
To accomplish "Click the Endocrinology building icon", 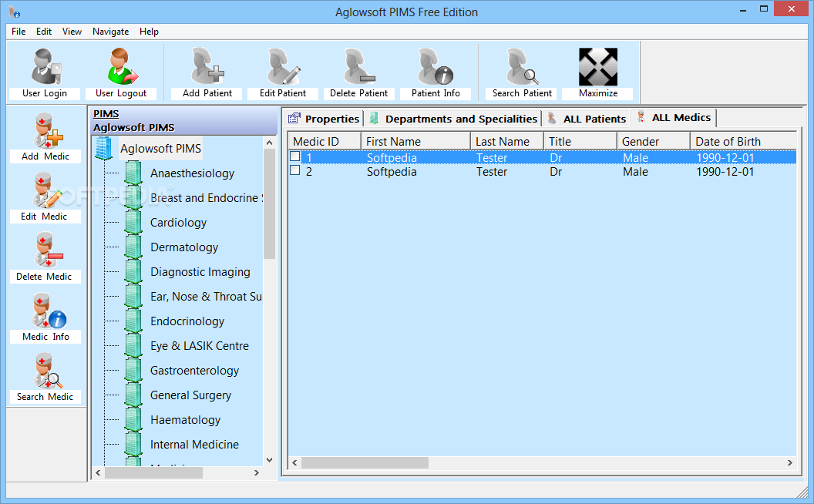I will [x=133, y=321].
